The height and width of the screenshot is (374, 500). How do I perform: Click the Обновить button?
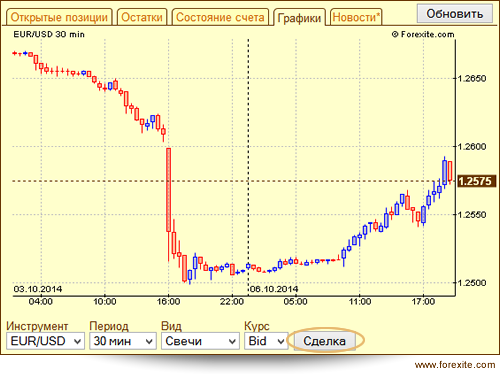pyautogui.click(x=455, y=14)
